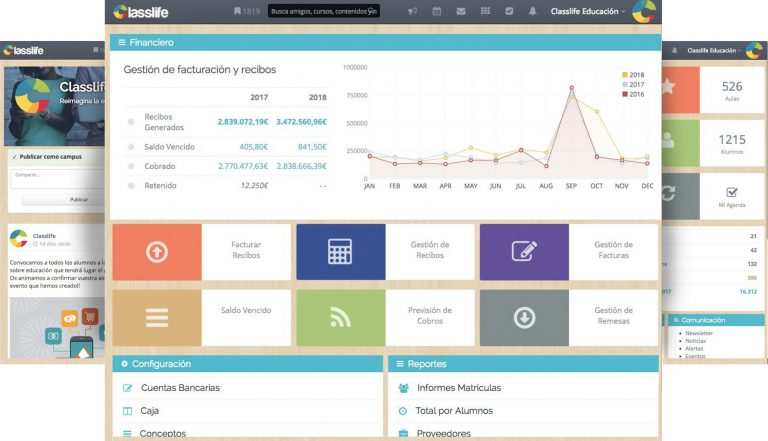Image resolution: width=768 pixels, height=441 pixels.
Task: Toggle the Publicar como campus checkbox
Action: click(15, 157)
